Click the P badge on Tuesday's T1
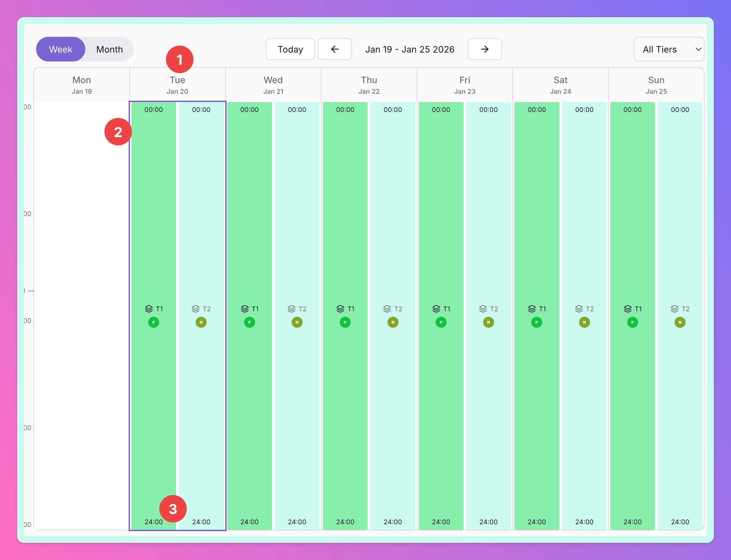The image size is (731, 560). [x=153, y=322]
